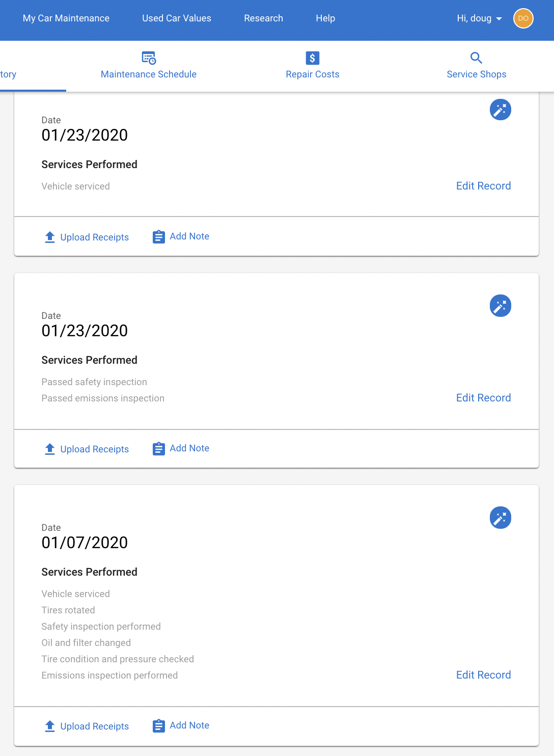Viewport: 554px width, 756px height.
Task: Select the partially visible History tab
Action: coord(8,74)
